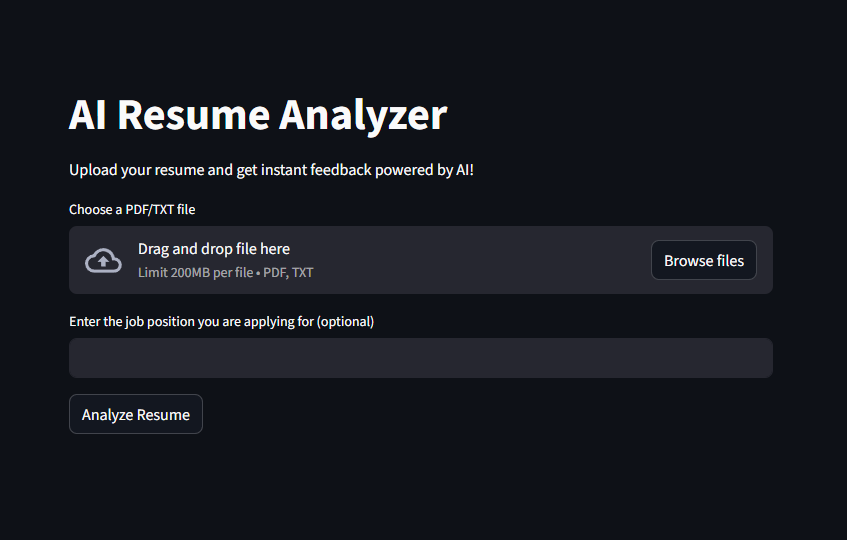Viewport: 847px width, 540px height.
Task: Click the "PDF, TXT" file types text
Action: tap(289, 272)
